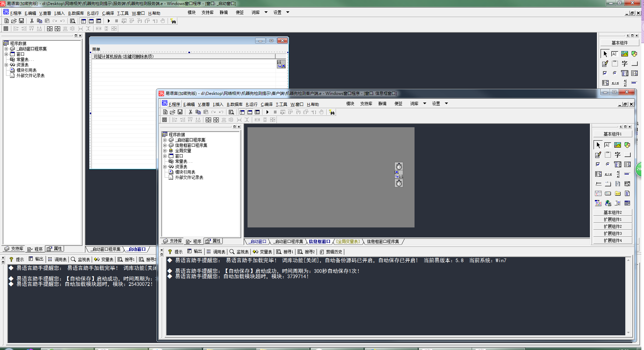Center horizontally icon in client window align toolbar

(x=208, y=120)
